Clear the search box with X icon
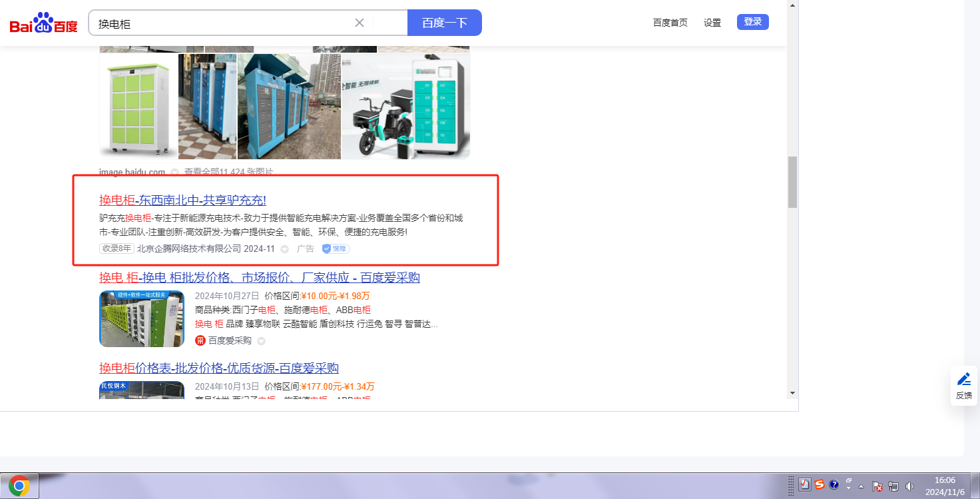The width and height of the screenshot is (980, 499). coord(360,23)
